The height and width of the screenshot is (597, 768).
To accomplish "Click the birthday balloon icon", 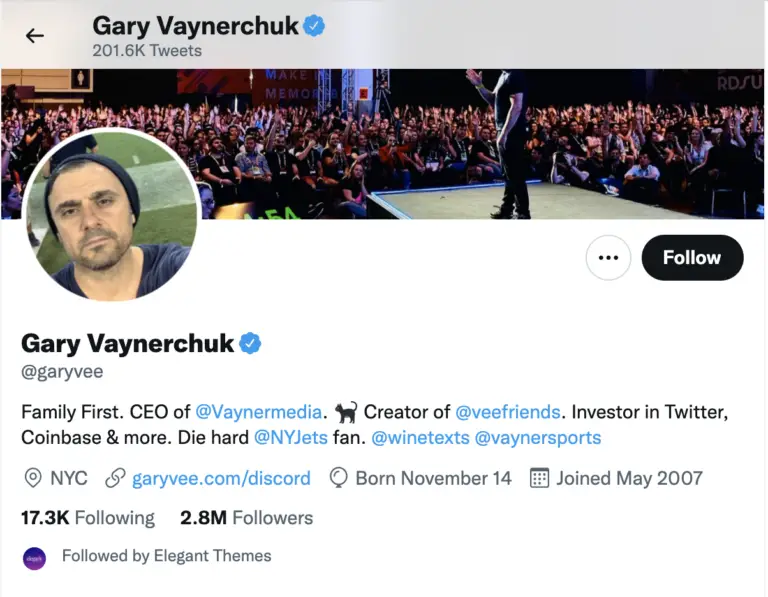I will [338, 478].
